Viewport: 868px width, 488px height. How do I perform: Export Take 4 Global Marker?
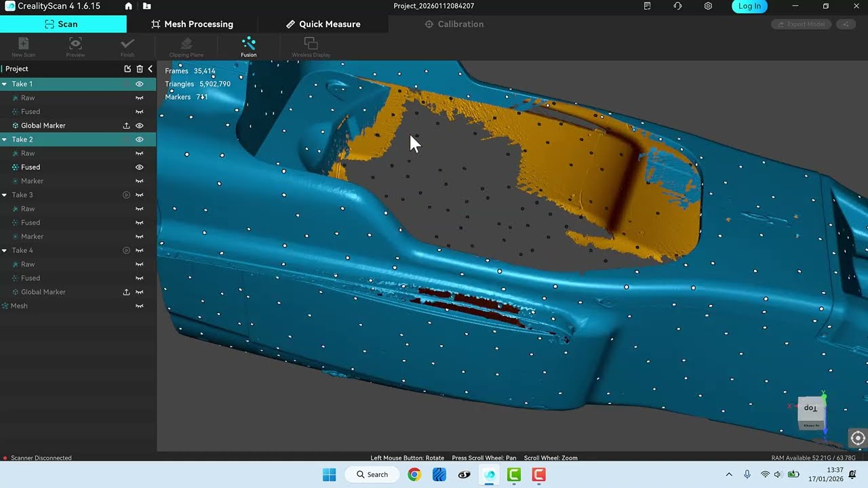tap(126, 292)
